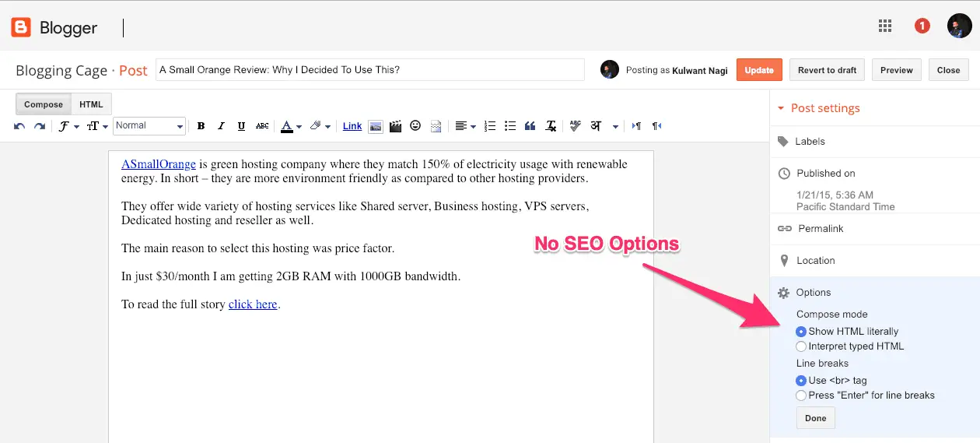This screenshot has height=443, width=980.
Task: Toggle italic formatting
Action: click(221, 126)
